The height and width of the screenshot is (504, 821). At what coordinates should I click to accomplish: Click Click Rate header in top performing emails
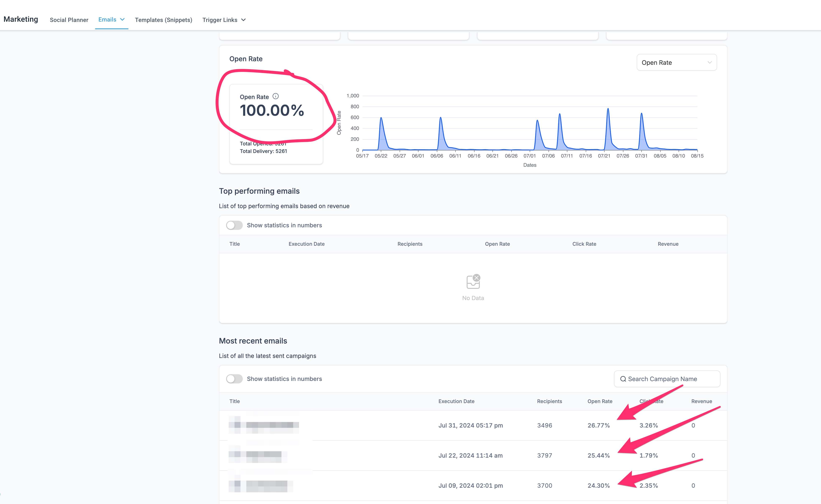tap(584, 244)
